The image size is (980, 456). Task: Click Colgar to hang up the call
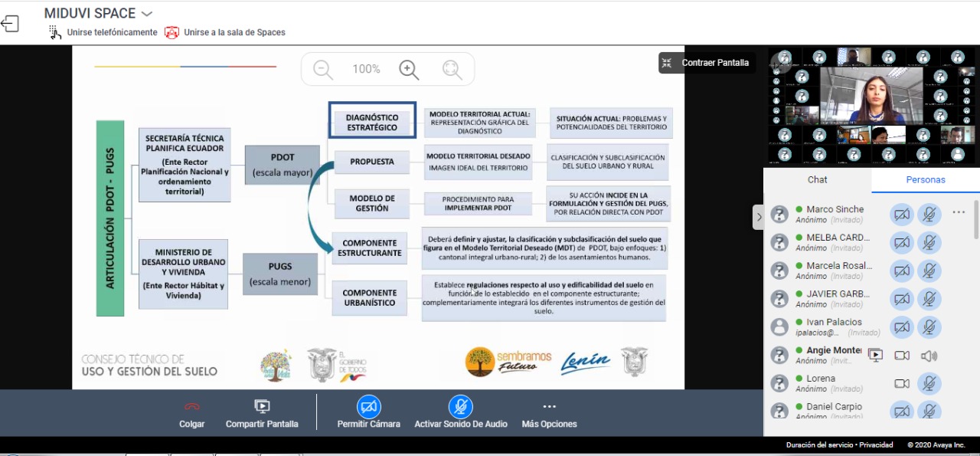pos(191,414)
